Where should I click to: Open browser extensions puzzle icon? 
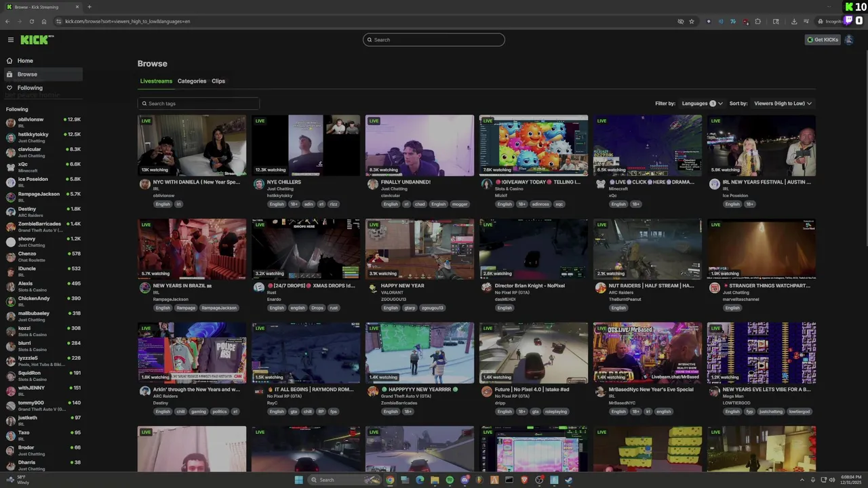coord(757,21)
